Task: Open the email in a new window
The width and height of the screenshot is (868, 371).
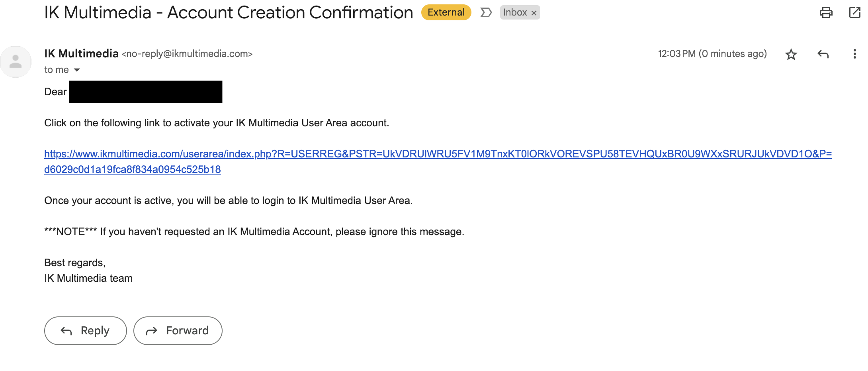Action: coord(854,13)
